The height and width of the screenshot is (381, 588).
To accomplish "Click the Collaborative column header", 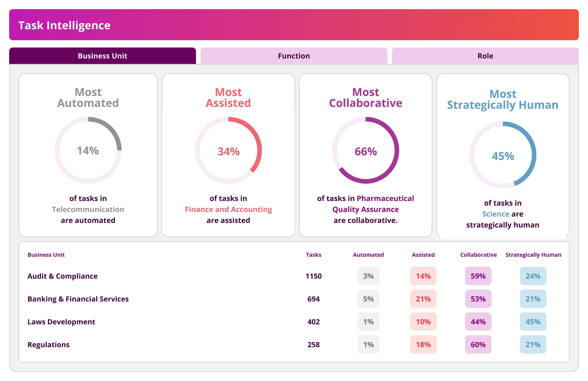I will (x=478, y=255).
